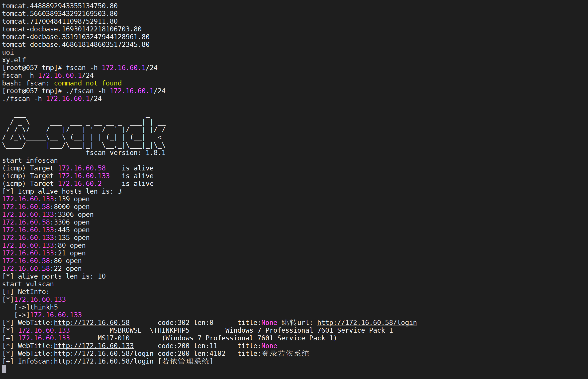
Task: Click the WebTitle http://172.16.60.58 link
Action: coord(92,323)
